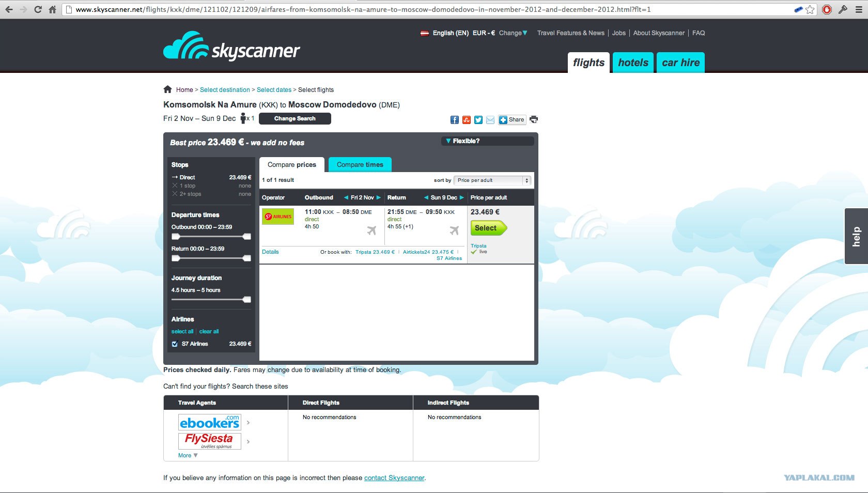The width and height of the screenshot is (868, 493).
Task: Click the Select dates breadcrumb
Action: [x=274, y=90]
